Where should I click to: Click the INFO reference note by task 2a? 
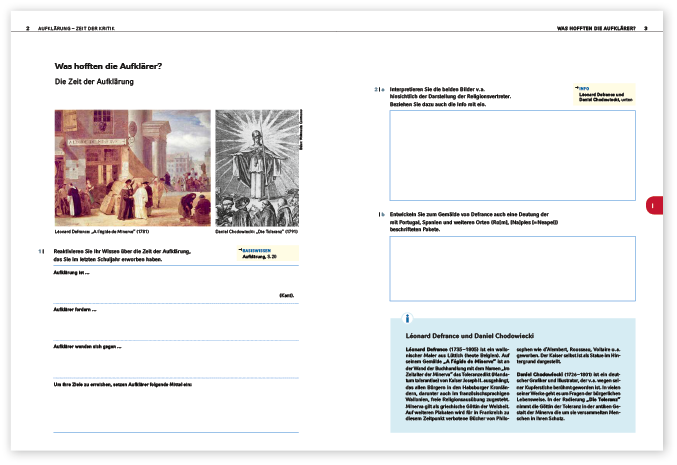pyautogui.click(x=604, y=94)
